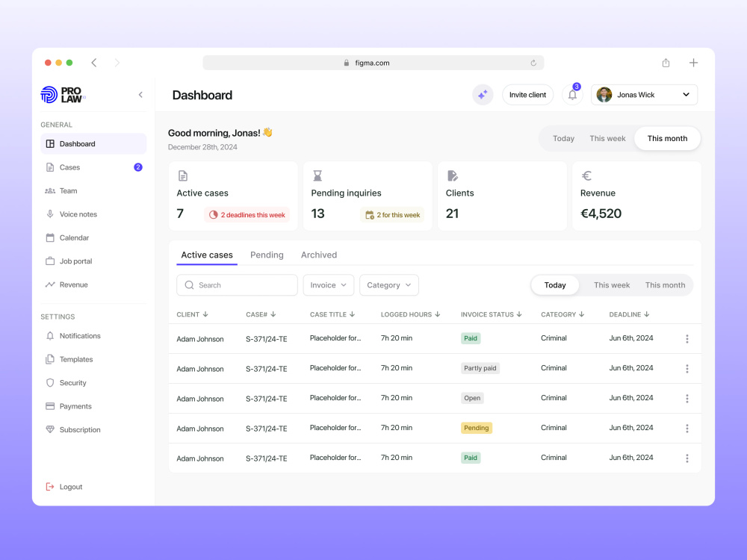
Task: Open the AI sparkle assistant button
Action: pos(483,95)
